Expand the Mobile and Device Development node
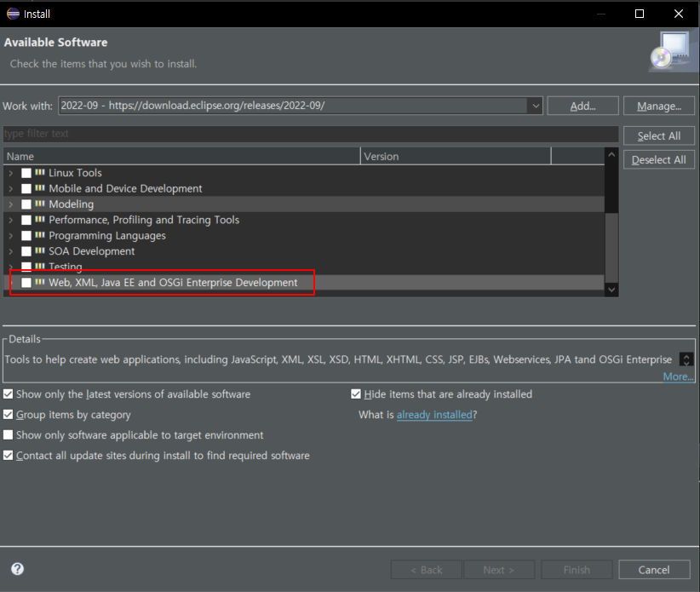The height and width of the screenshot is (592, 700). coord(11,188)
